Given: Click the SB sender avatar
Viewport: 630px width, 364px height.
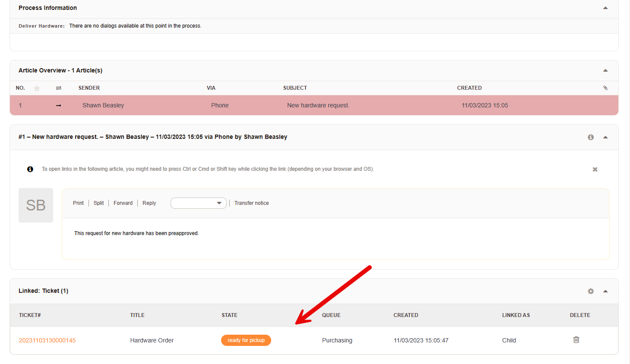Looking at the screenshot, I should click(36, 205).
